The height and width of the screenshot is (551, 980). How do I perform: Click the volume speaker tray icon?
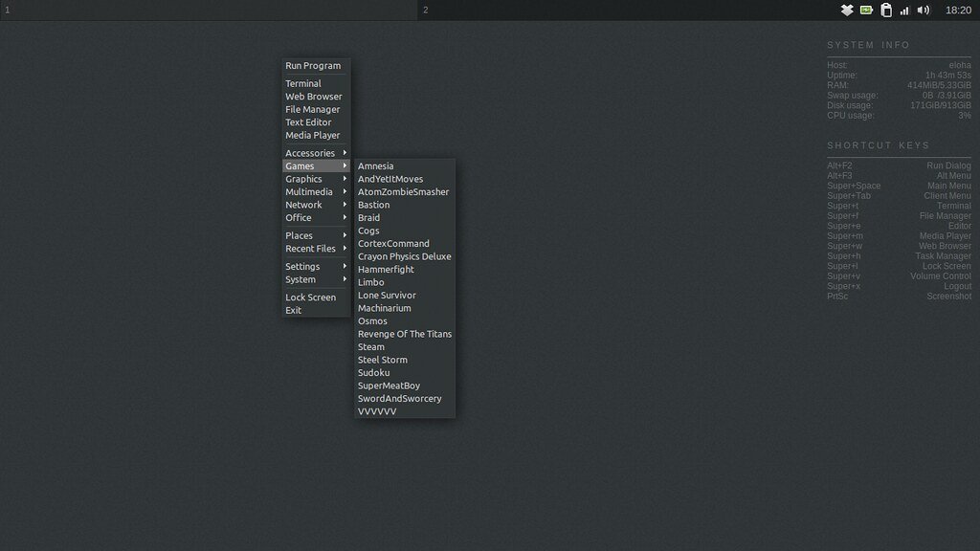924,10
